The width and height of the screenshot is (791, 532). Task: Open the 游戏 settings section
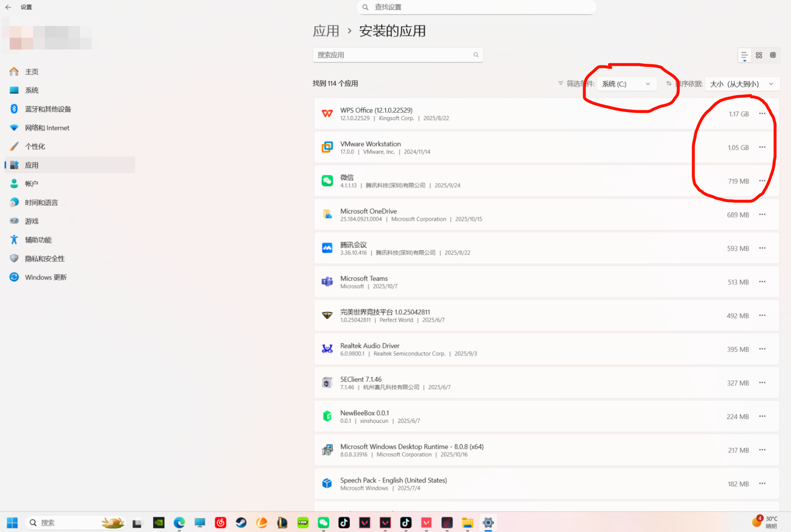click(x=70, y=221)
